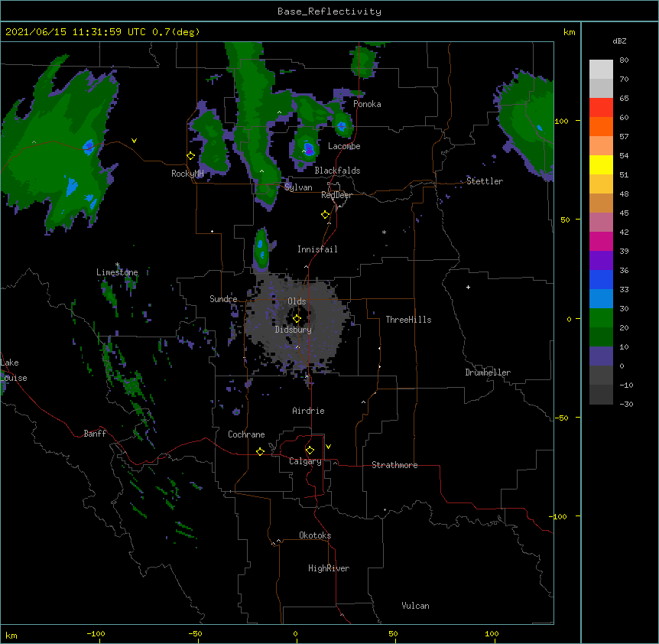Click the Okotoks city label
The width and height of the screenshot is (659, 644).
315,535
